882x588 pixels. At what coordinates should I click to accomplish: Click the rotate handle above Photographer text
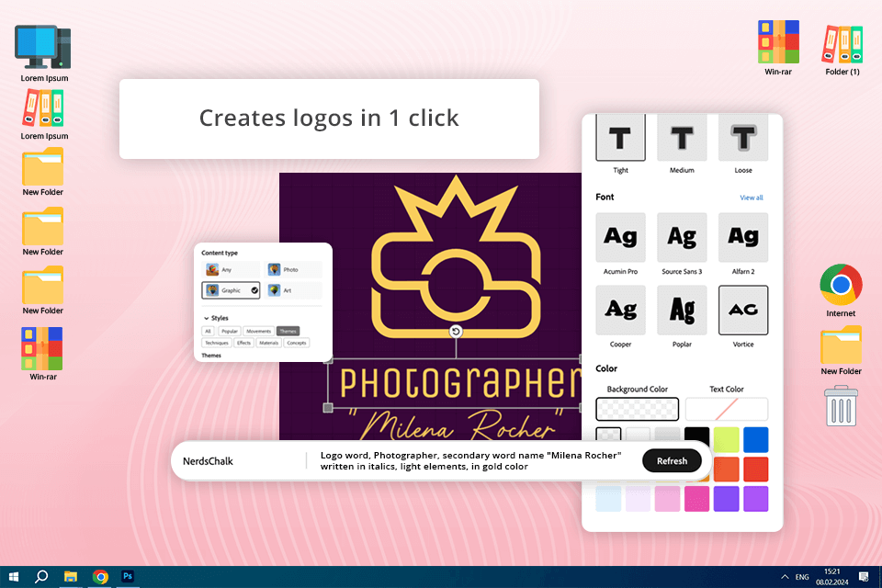coord(456,332)
